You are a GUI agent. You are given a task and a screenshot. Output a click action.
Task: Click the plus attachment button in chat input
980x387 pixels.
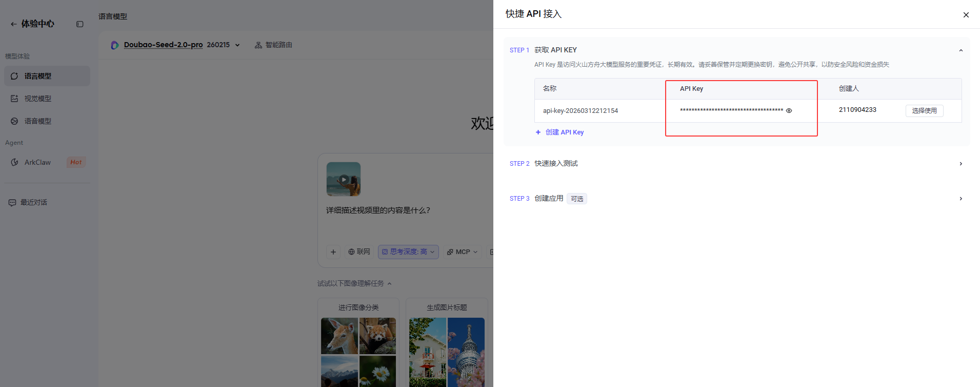point(333,252)
